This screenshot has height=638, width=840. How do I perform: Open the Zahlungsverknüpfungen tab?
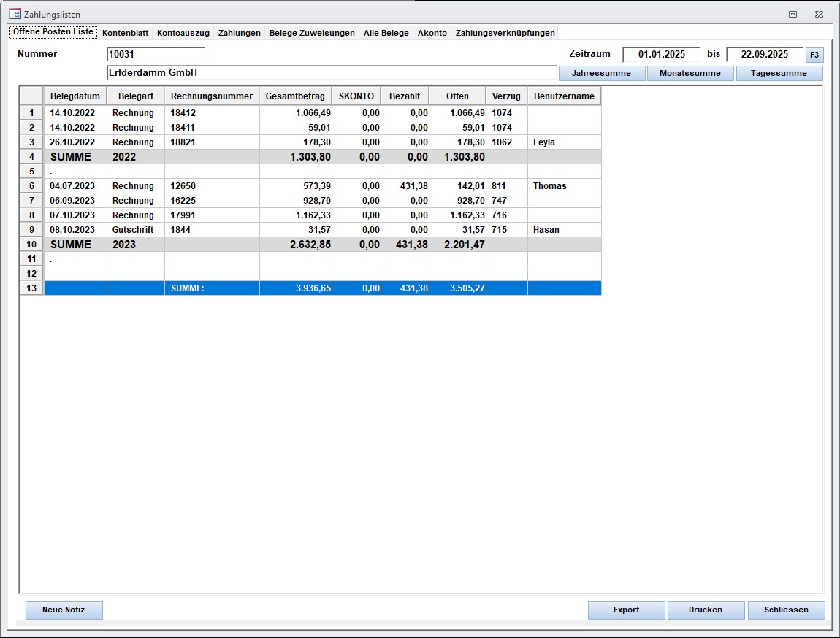(505, 33)
